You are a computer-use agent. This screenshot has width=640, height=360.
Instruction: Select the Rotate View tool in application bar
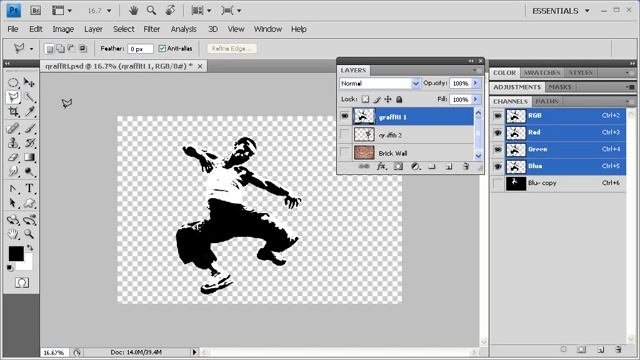170,11
